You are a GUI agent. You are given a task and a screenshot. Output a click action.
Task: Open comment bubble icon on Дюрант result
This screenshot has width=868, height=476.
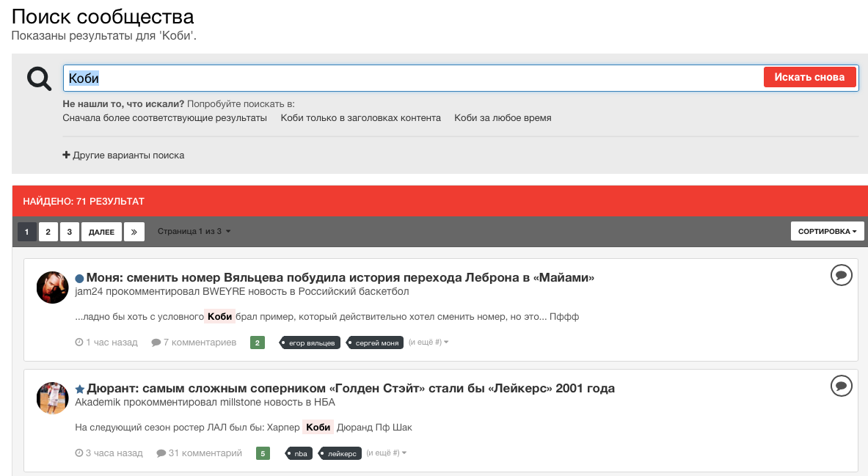coord(841,386)
